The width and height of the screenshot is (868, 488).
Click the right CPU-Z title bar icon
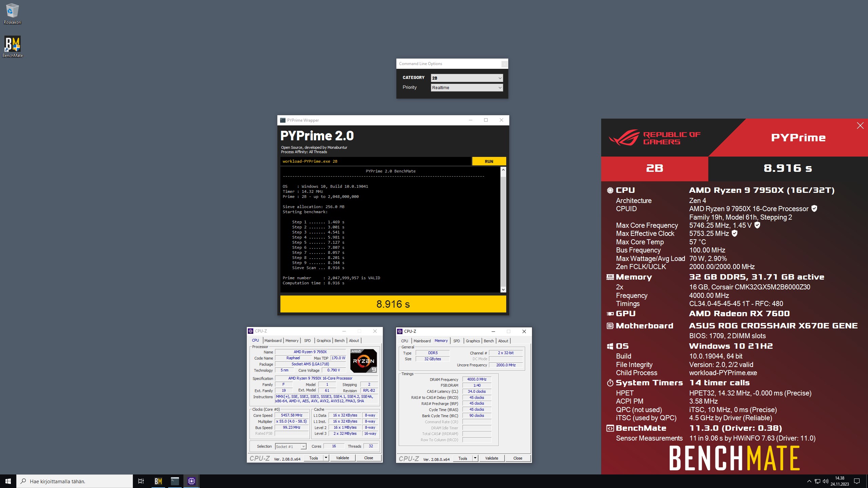[x=400, y=331]
